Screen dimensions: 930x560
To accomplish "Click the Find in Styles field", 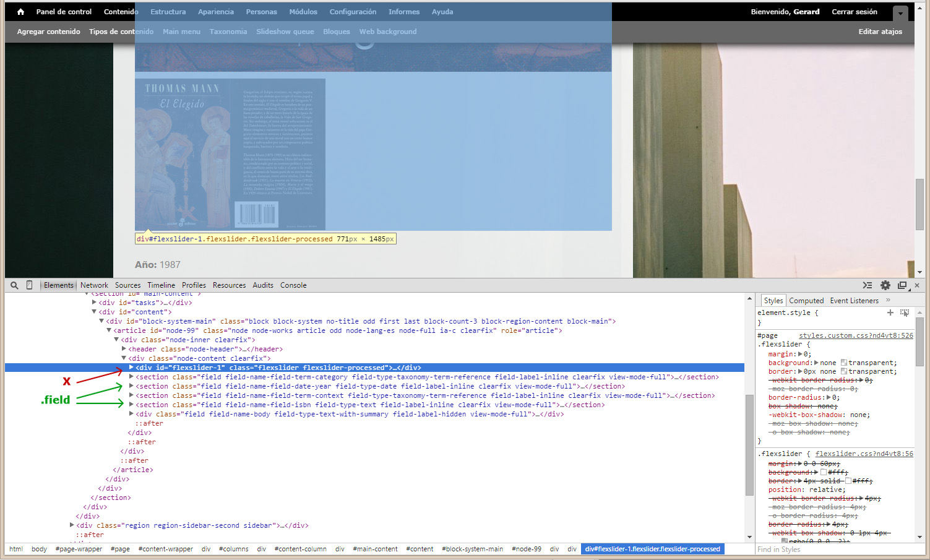I will point(835,549).
